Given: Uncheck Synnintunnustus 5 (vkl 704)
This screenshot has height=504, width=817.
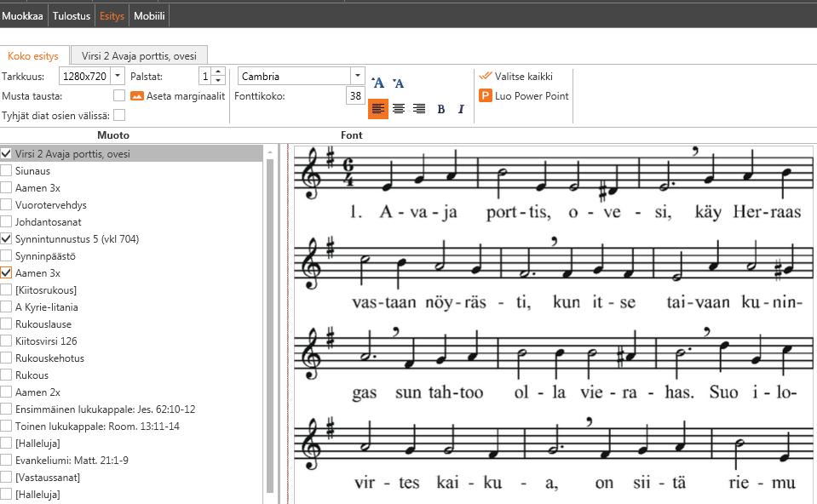Looking at the screenshot, I should [x=6, y=239].
